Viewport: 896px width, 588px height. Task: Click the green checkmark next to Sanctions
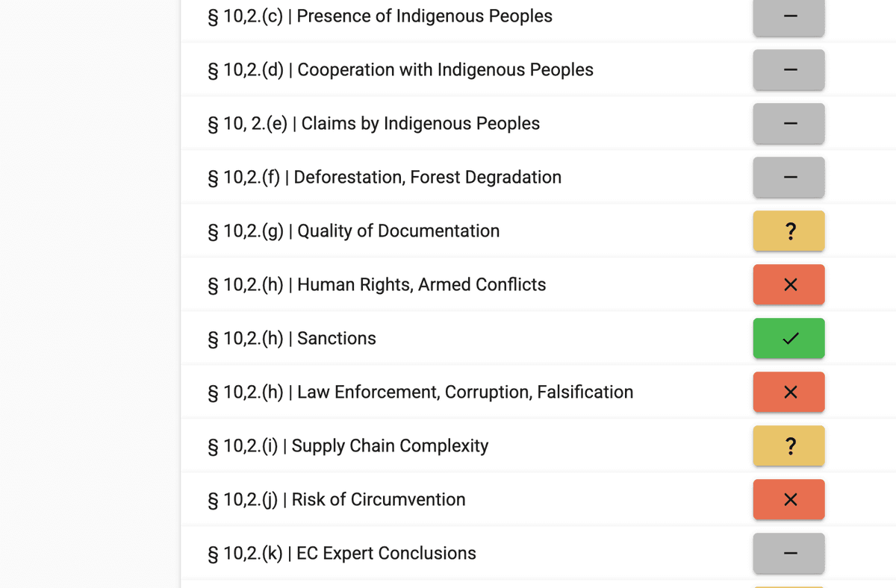[x=788, y=339]
